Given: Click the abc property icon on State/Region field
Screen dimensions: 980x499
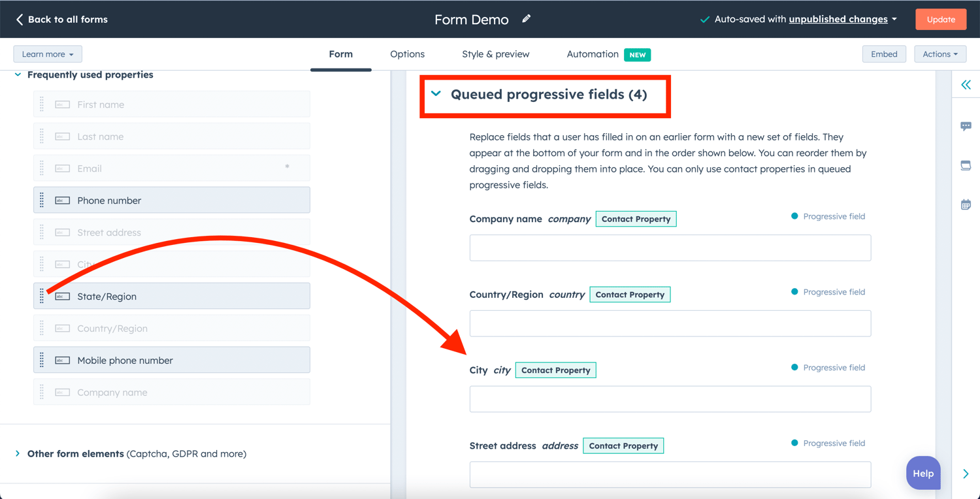Looking at the screenshot, I should (x=62, y=296).
